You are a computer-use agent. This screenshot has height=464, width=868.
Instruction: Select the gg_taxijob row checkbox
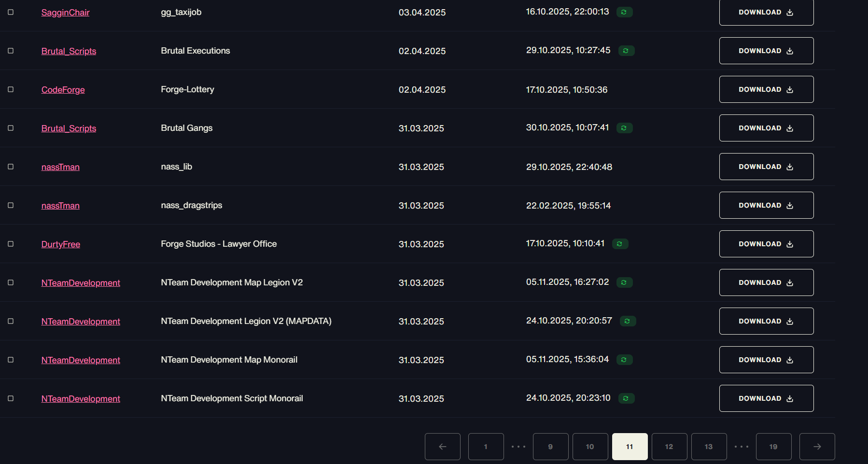pos(11,12)
